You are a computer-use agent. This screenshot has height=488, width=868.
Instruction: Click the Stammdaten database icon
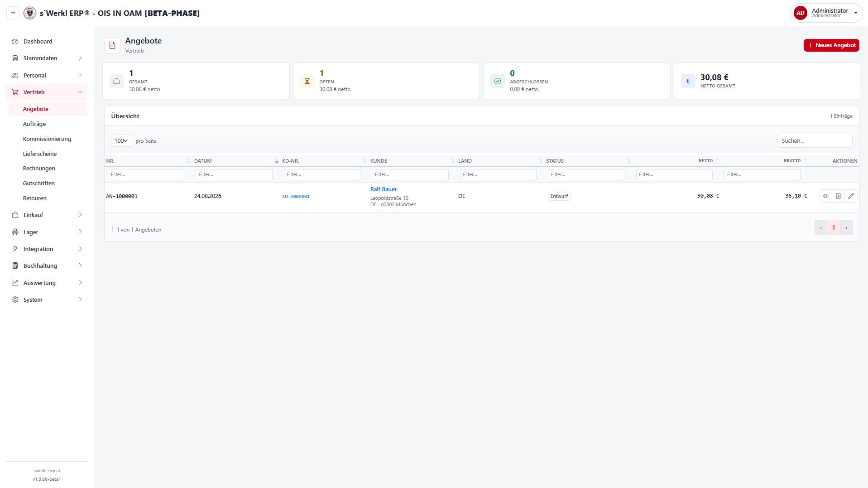point(15,58)
